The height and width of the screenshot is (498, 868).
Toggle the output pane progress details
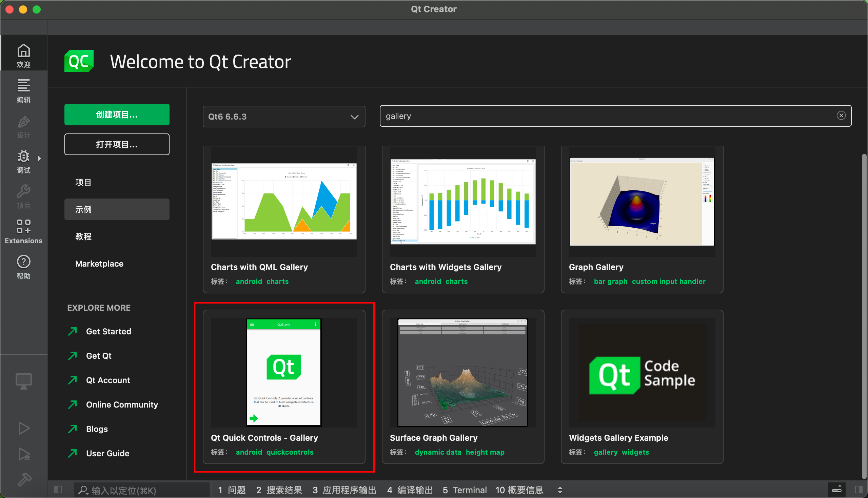pyautogui.click(x=836, y=490)
